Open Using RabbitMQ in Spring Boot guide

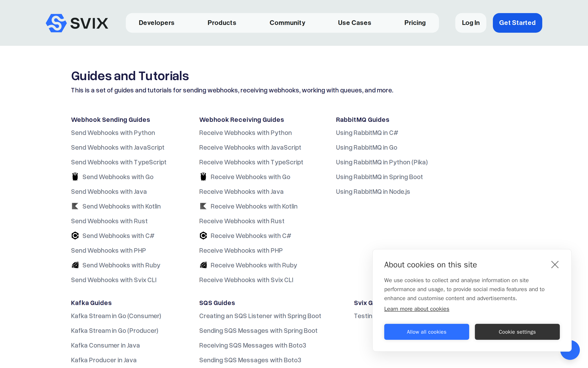tap(379, 177)
